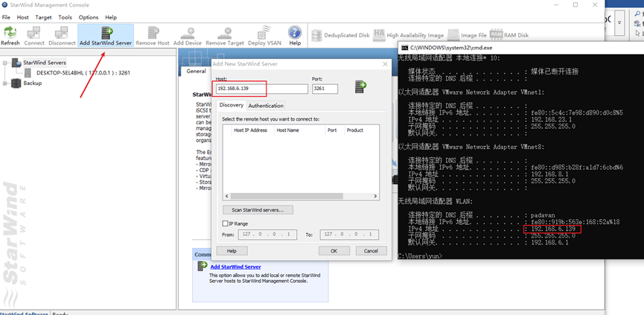Expand the Backup tree node
The width and height of the screenshot is (644, 315).
(x=5, y=83)
